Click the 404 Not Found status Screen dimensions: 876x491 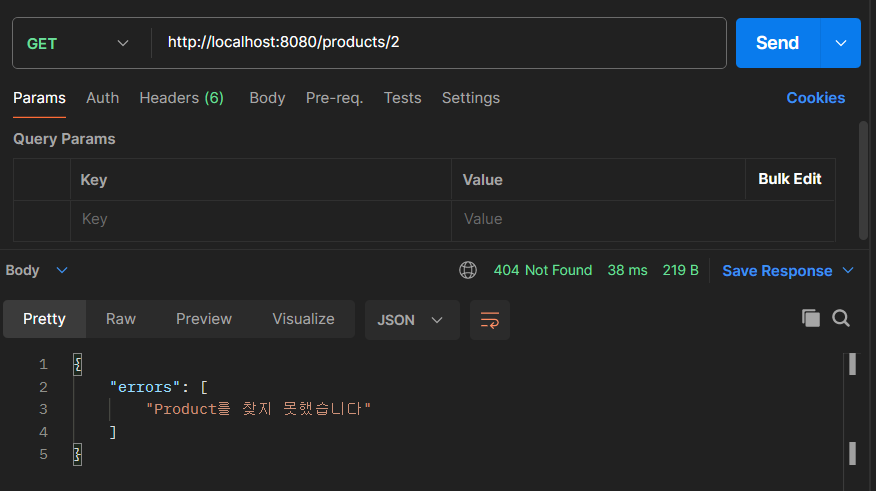(542, 270)
